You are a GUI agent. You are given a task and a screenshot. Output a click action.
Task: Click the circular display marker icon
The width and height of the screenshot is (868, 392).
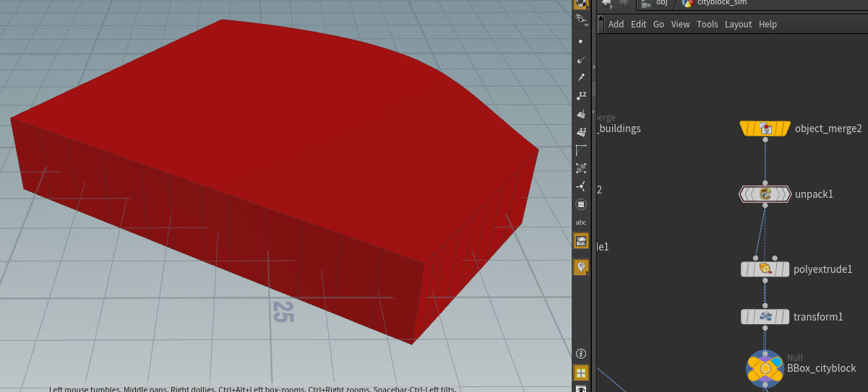coord(581,204)
